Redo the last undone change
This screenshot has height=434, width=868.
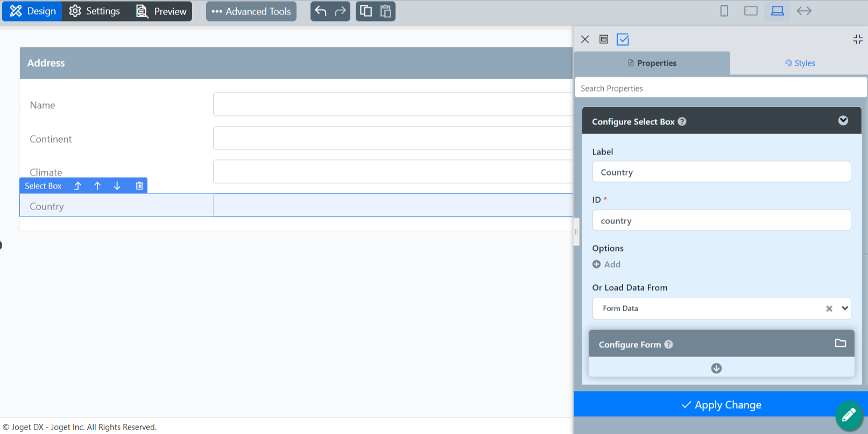pos(340,11)
